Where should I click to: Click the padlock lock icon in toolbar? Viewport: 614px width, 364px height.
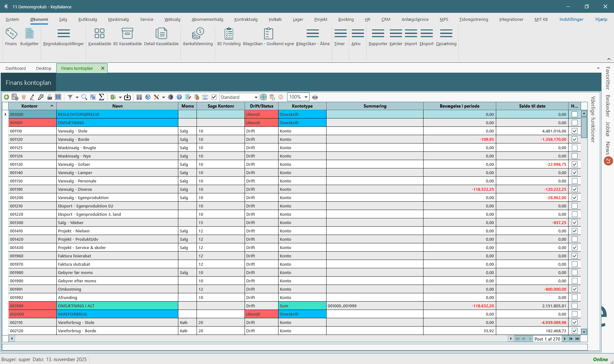(x=50, y=97)
